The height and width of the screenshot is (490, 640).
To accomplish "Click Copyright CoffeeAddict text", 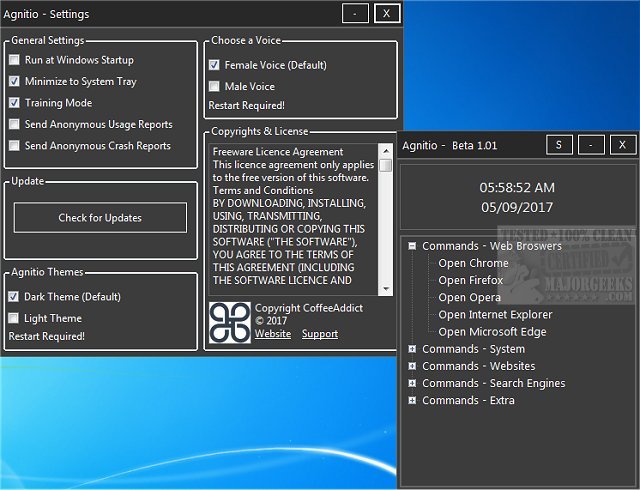I will pyautogui.click(x=309, y=308).
